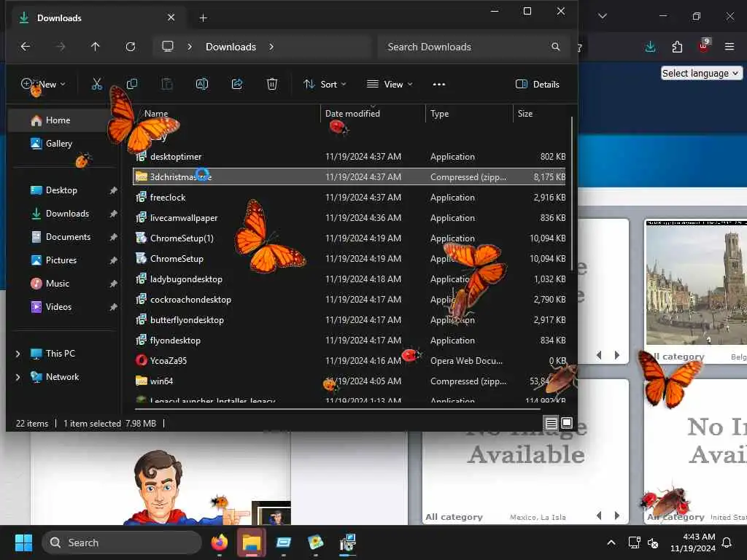Image resolution: width=747 pixels, height=560 pixels.
Task: Click the Share icon in toolbar
Action: (237, 85)
